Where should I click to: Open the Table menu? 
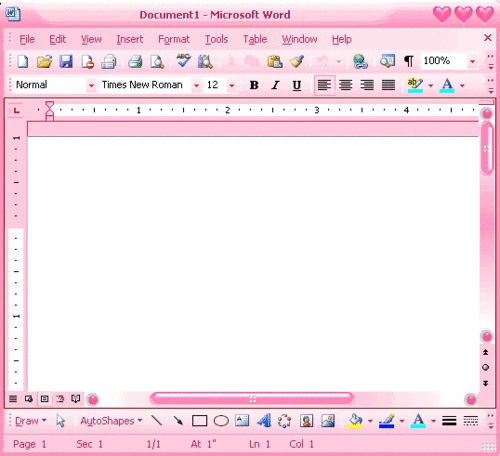pyautogui.click(x=255, y=39)
